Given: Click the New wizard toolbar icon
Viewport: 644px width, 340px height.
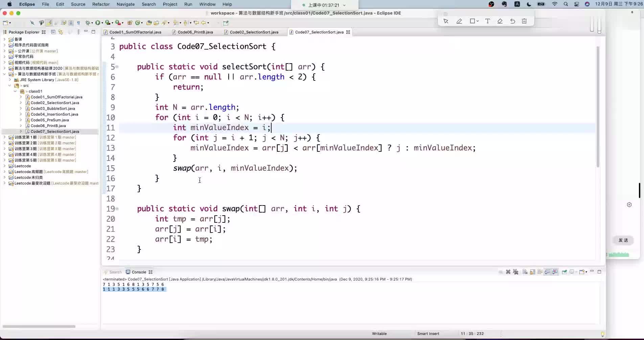Looking at the screenshot, I should pos(6,23).
